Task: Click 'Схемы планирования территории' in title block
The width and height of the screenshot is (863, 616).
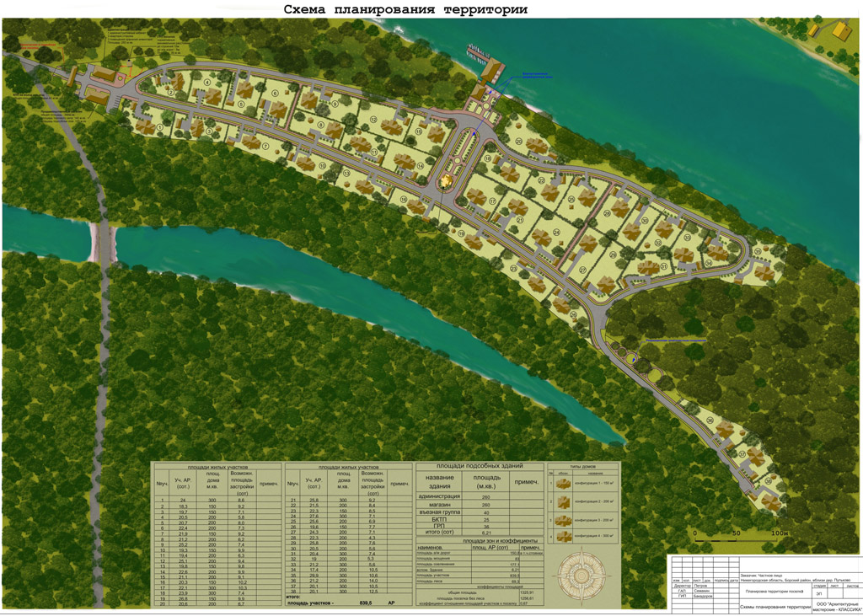Action: click(775, 608)
